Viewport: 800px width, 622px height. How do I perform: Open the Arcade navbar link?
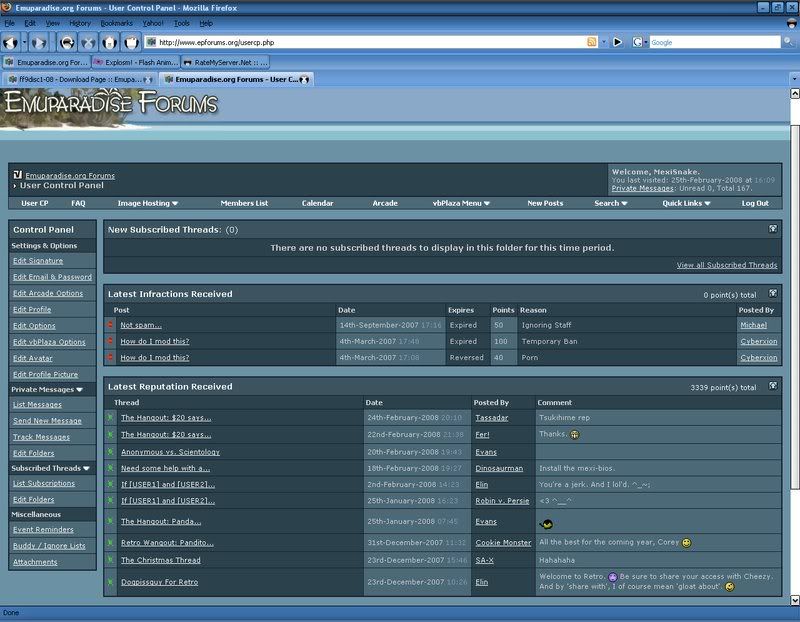click(385, 203)
